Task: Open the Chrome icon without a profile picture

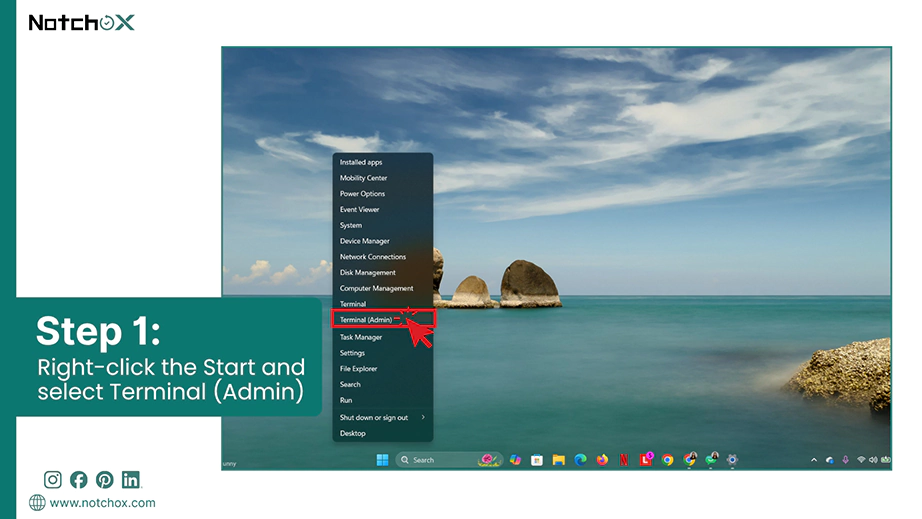Action: point(667,460)
